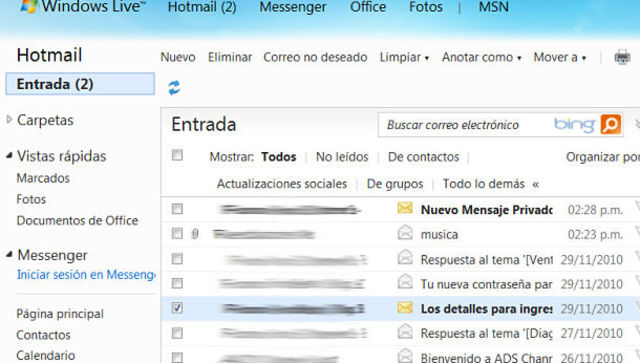Collapse the Messenger section in sidebar
640x363 pixels.
tap(9, 255)
